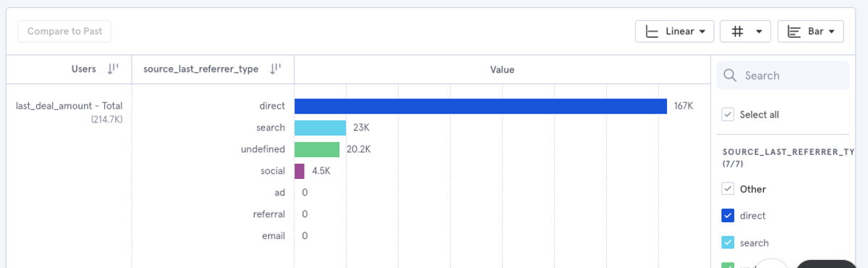Click the hash number format icon
The height and width of the screenshot is (268, 868).
[738, 32]
